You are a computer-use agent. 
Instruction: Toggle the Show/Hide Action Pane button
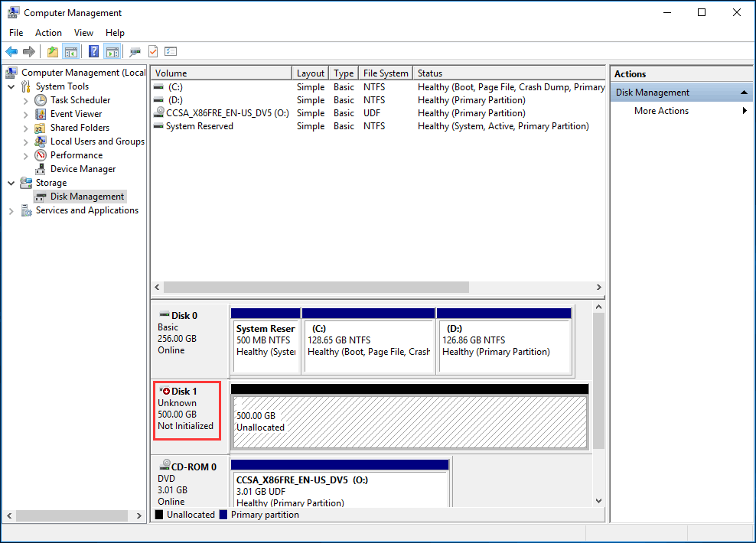pyautogui.click(x=112, y=52)
